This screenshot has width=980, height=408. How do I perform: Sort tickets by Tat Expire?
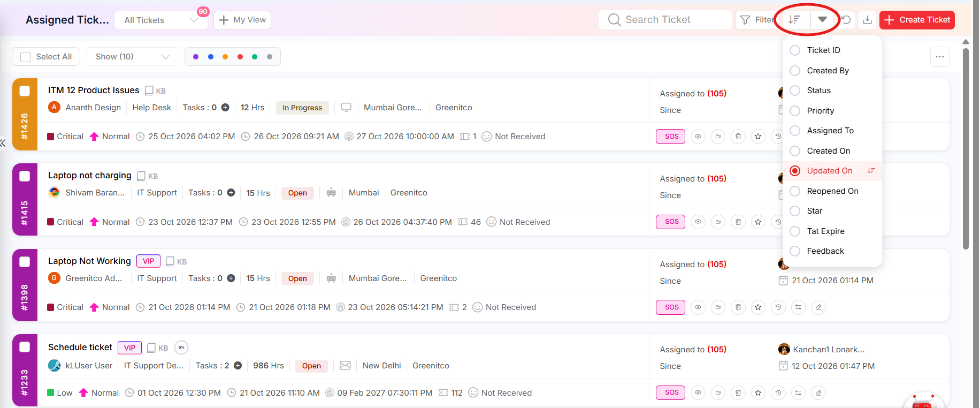(x=832, y=231)
